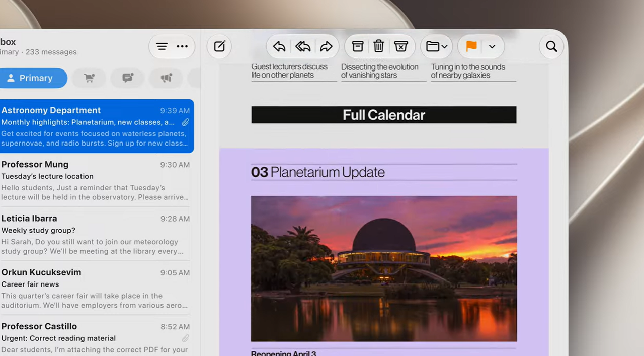The image size is (644, 356).
Task: Open Professor Mung's email
Action: [96, 180]
